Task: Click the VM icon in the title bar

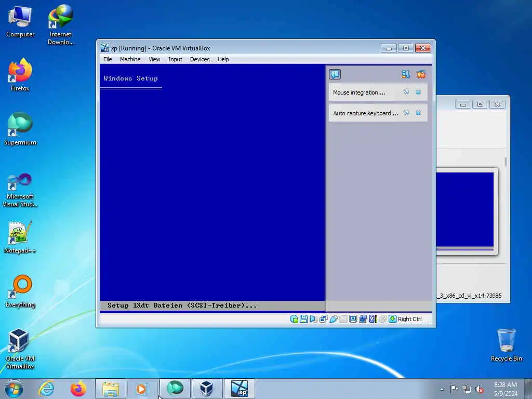Action: click(104, 48)
